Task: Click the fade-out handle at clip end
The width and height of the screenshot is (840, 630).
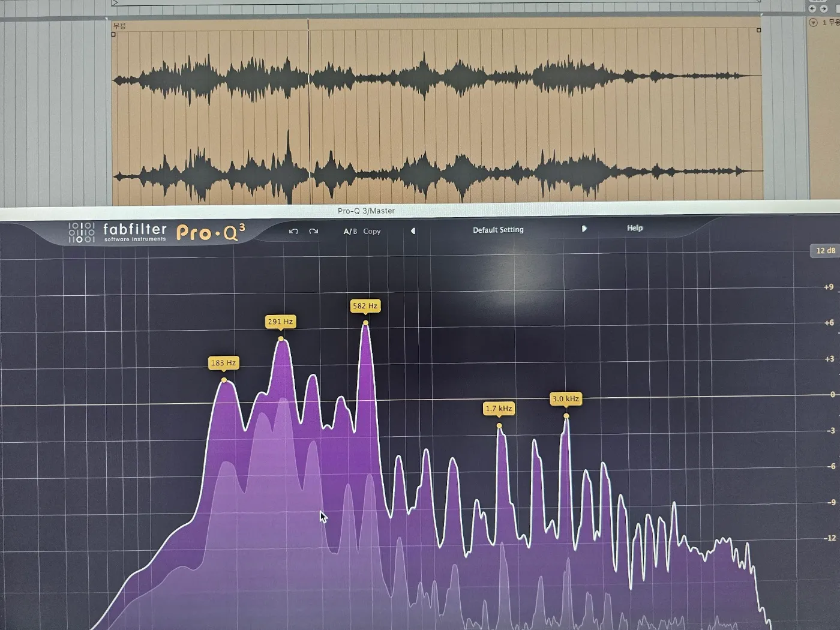Action: pyautogui.click(x=758, y=30)
